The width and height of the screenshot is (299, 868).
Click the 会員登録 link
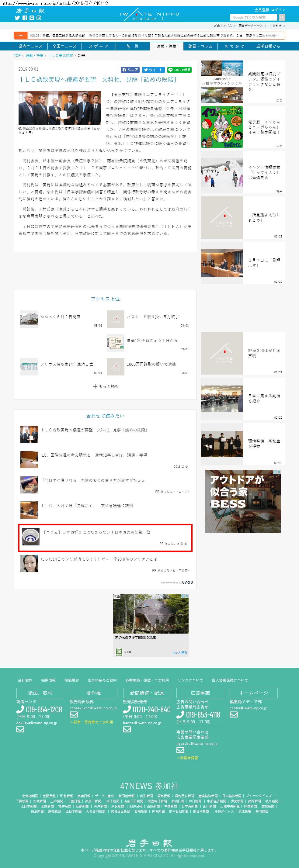click(262, 10)
